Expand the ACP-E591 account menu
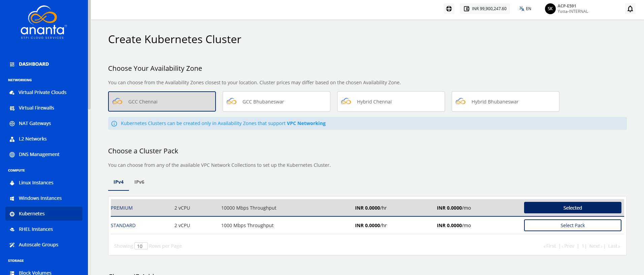644x275 pixels. point(573,9)
